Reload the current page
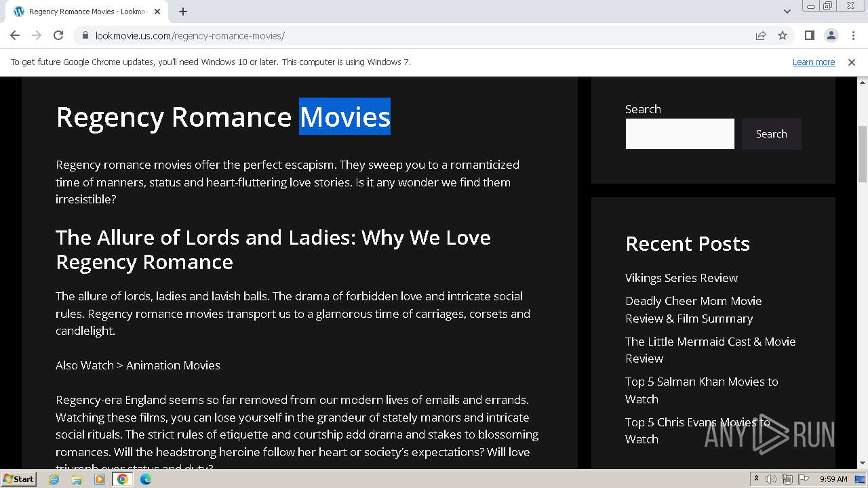The image size is (868, 488). (58, 35)
